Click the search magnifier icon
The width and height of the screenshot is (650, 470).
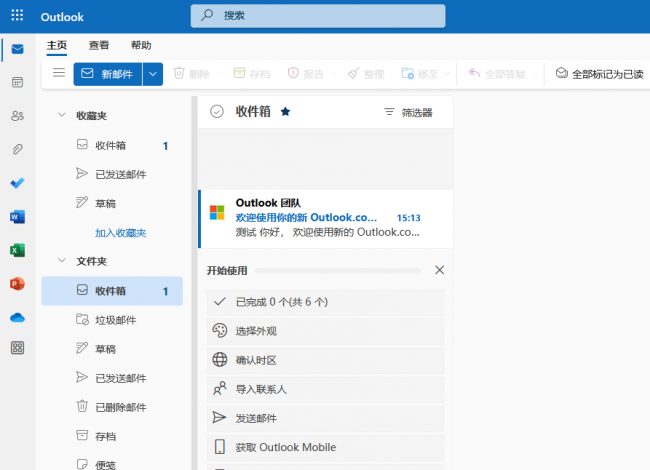click(207, 15)
